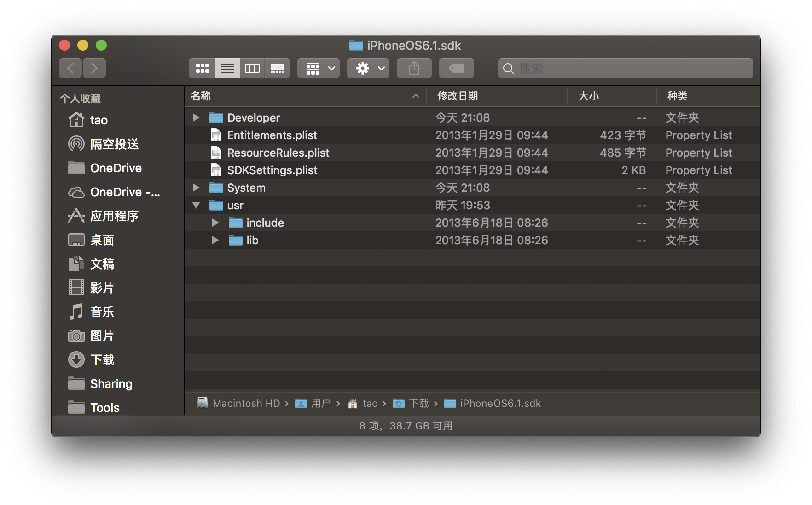812x505 pixels.
Task: Click tao in the path bar
Action: pos(363,404)
